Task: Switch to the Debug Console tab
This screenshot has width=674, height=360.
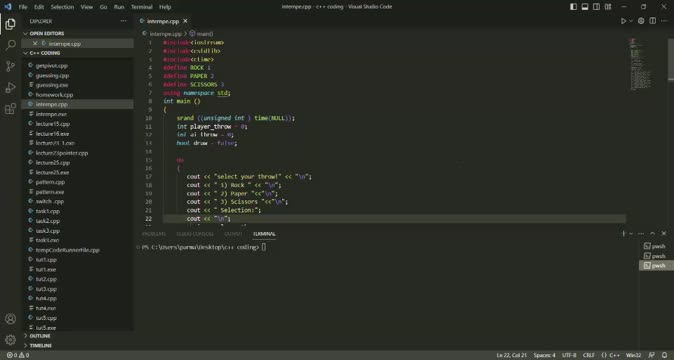Action: click(x=195, y=234)
